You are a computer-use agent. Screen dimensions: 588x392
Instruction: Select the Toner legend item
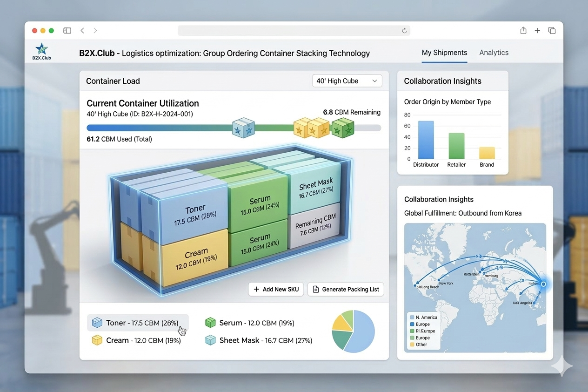tap(138, 323)
